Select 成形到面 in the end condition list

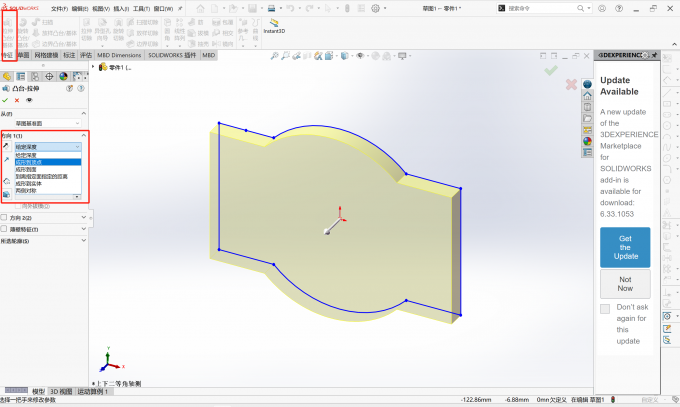tap(48, 169)
